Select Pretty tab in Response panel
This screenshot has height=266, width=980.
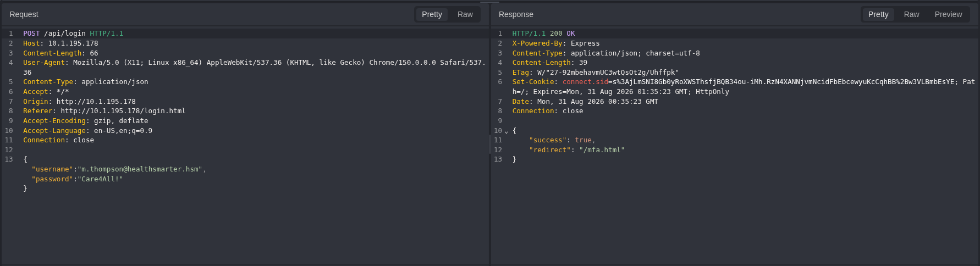(878, 14)
